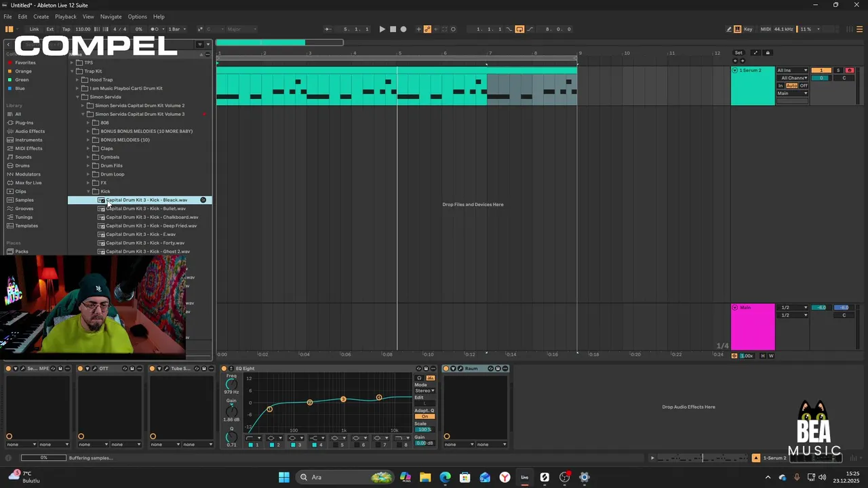The image size is (868, 488).
Task: Toggle the MIDI map mode button
Action: (x=766, y=29)
